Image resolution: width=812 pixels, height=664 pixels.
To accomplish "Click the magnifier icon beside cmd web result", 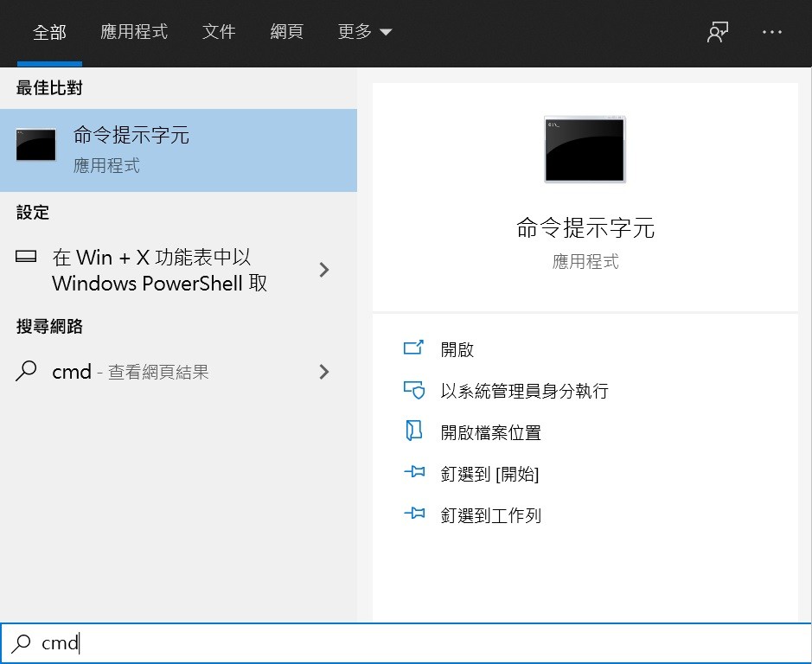I will click(26, 371).
